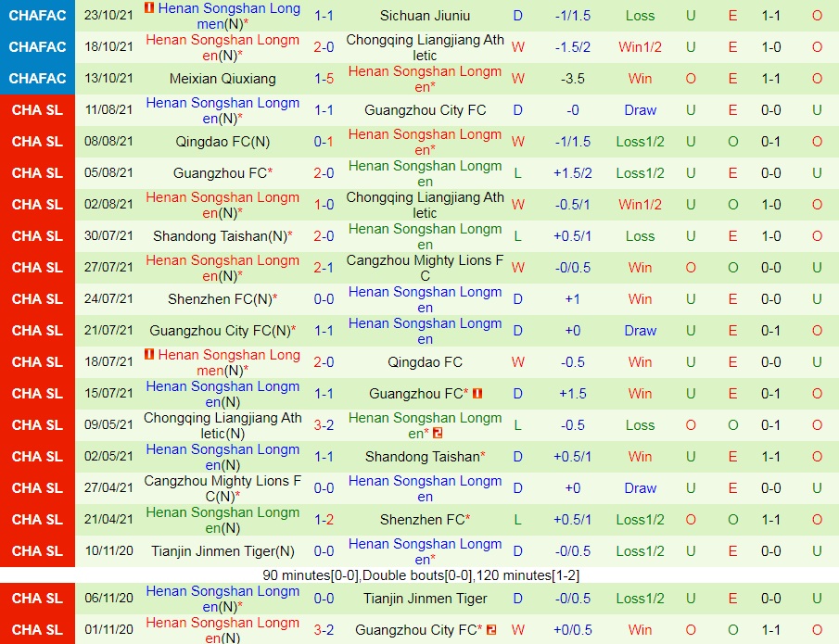Click the red card icon next to Guangzhou FC on 15/07/21

tap(477, 393)
